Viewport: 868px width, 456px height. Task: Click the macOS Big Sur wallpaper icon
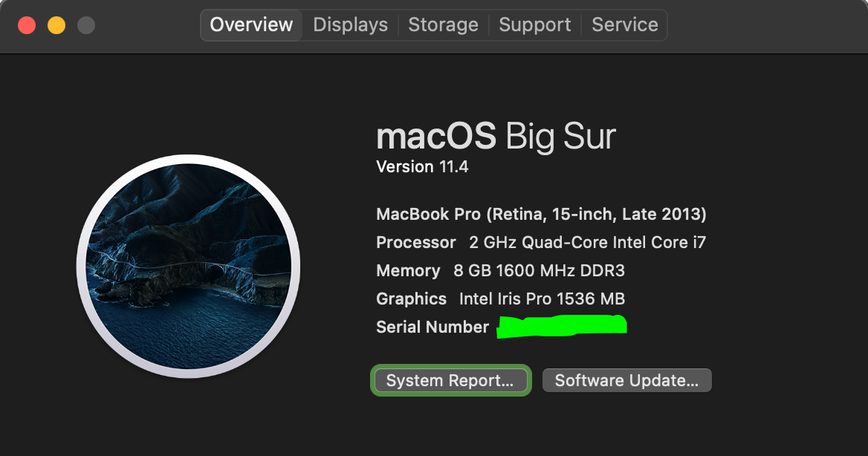pos(188,266)
